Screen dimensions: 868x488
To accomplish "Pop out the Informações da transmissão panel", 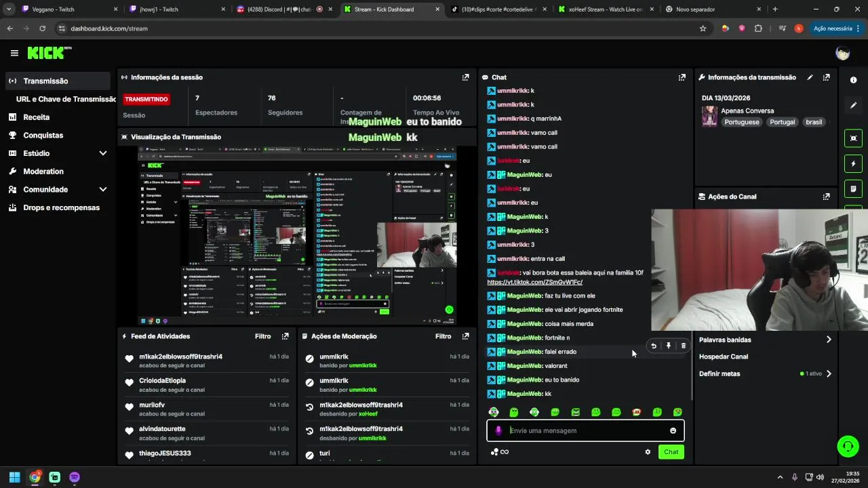I will pos(826,77).
